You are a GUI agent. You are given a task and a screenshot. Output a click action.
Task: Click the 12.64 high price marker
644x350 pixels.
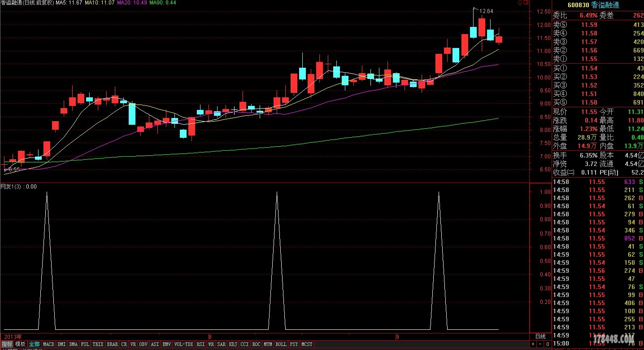pyautogui.click(x=486, y=11)
